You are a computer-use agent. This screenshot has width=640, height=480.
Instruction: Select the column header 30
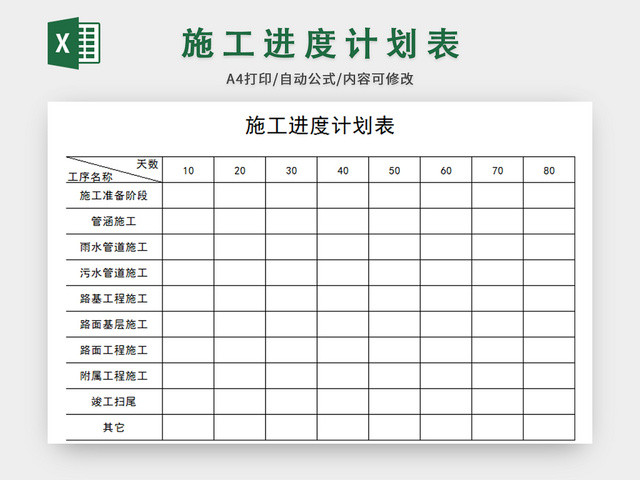291,171
